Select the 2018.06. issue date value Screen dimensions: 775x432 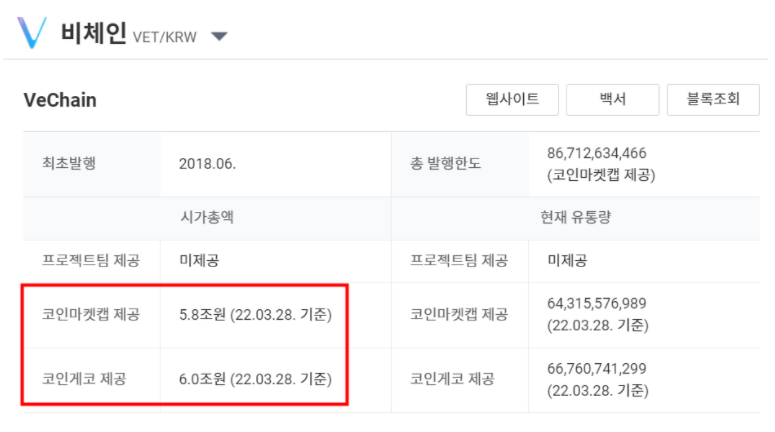coord(207,164)
